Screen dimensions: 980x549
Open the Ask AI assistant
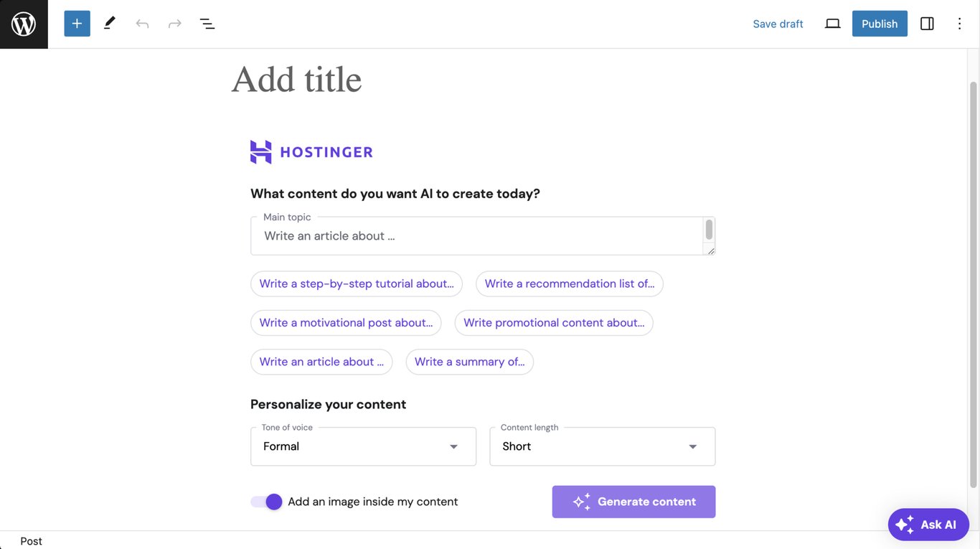click(x=928, y=524)
